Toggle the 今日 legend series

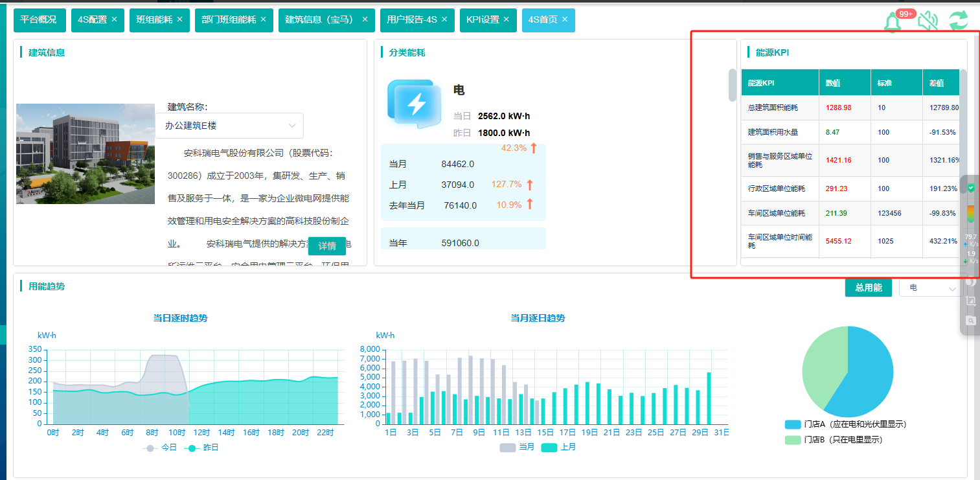coord(159,448)
